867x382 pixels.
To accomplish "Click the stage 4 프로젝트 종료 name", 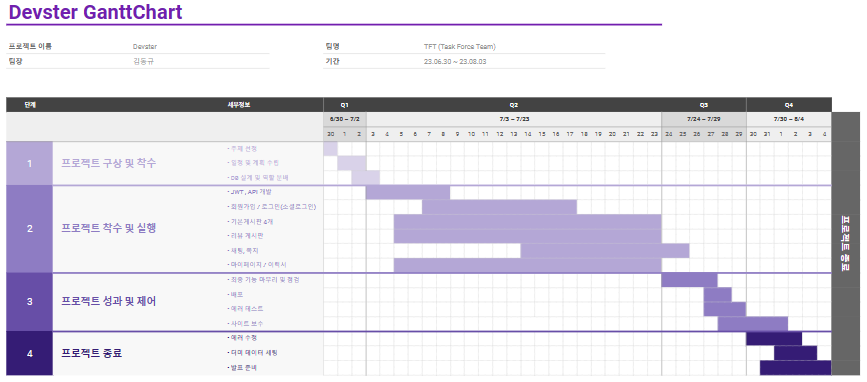I will click(x=92, y=353).
